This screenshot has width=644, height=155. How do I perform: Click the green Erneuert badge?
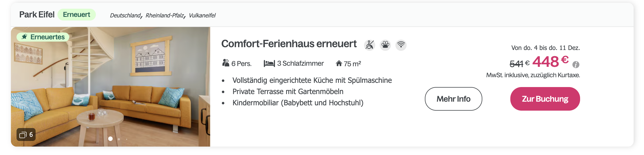click(x=77, y=15)
